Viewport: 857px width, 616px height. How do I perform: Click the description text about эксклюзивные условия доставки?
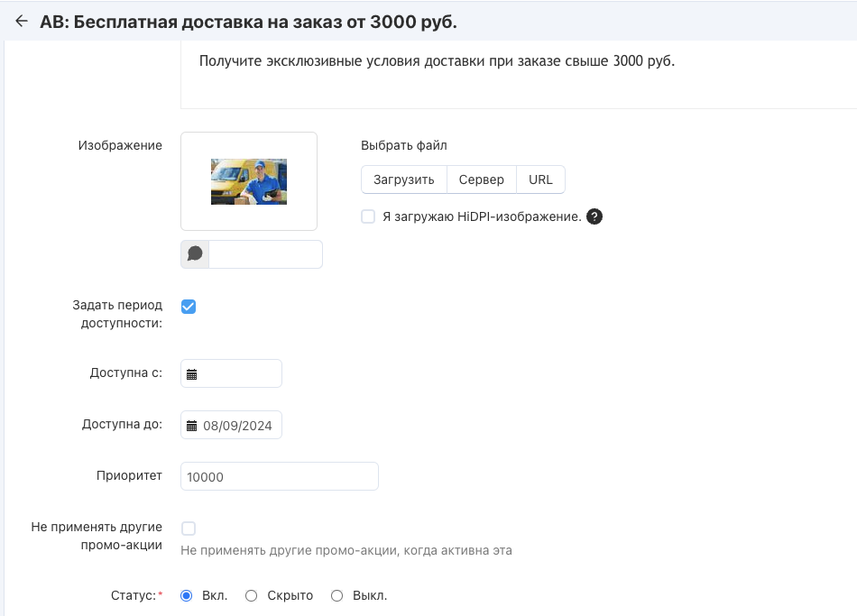437,60
